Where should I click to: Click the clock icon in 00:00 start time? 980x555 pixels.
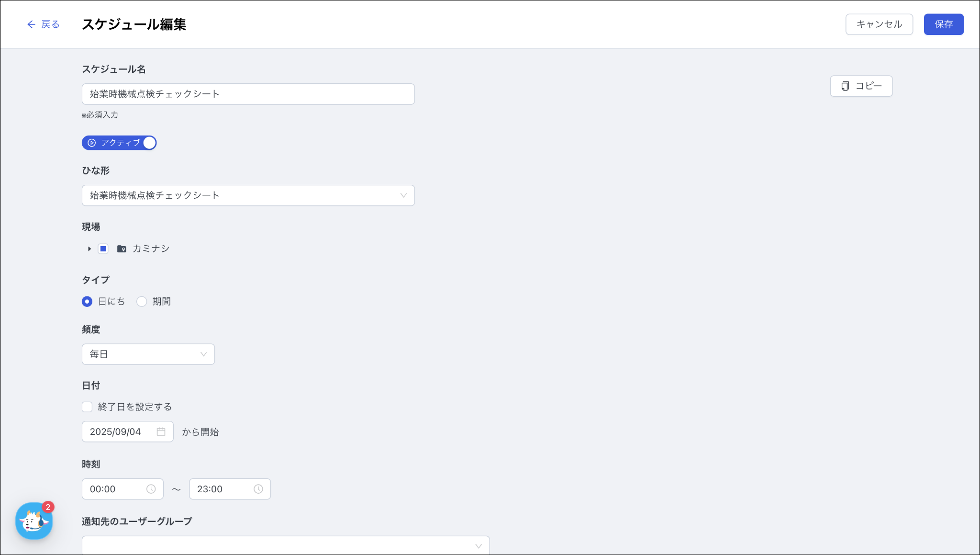(x=151, y=489)
